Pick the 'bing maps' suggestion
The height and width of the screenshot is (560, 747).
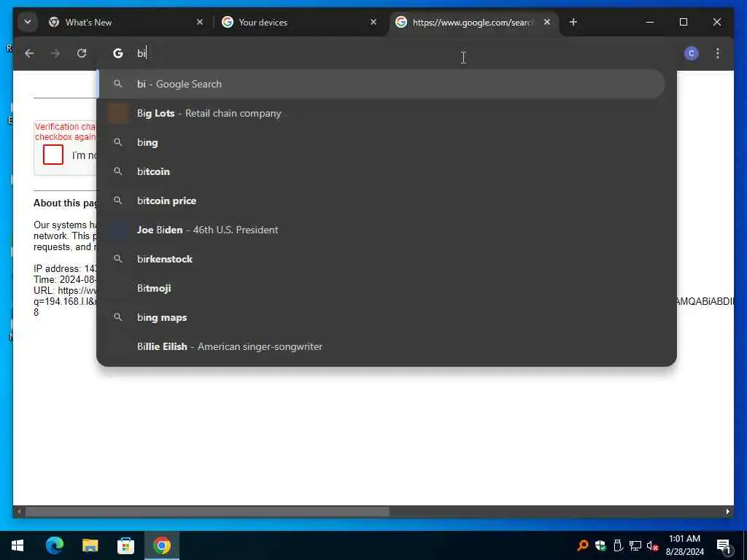(x=382, y=318)
